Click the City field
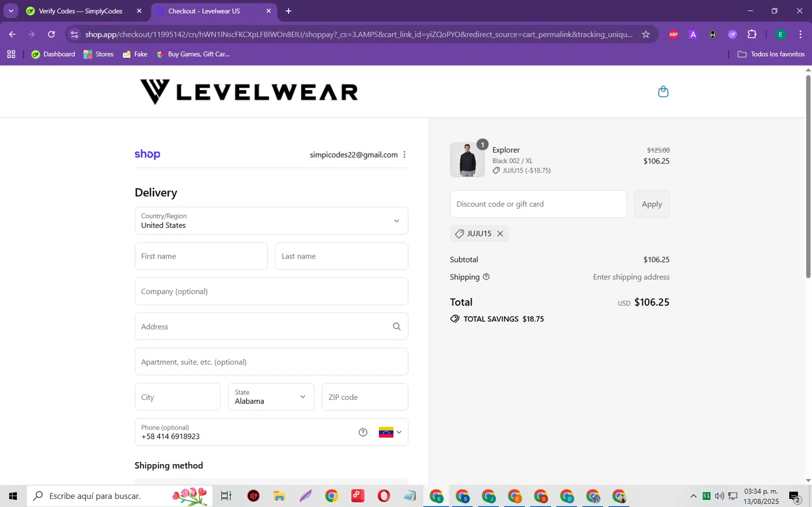The width and height of the screenshot is (812, 507). (178, 397)
